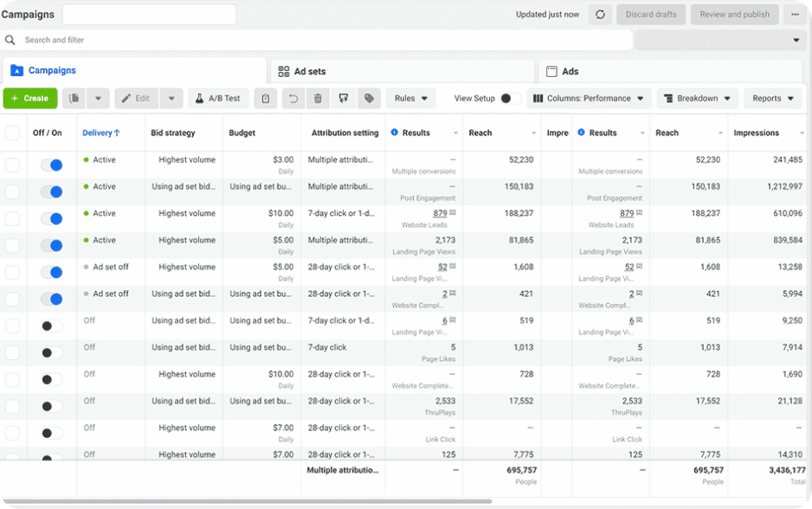Click the search magnifier icon
The height and width of the screenshot is (509, 812).
coord(10,40)
